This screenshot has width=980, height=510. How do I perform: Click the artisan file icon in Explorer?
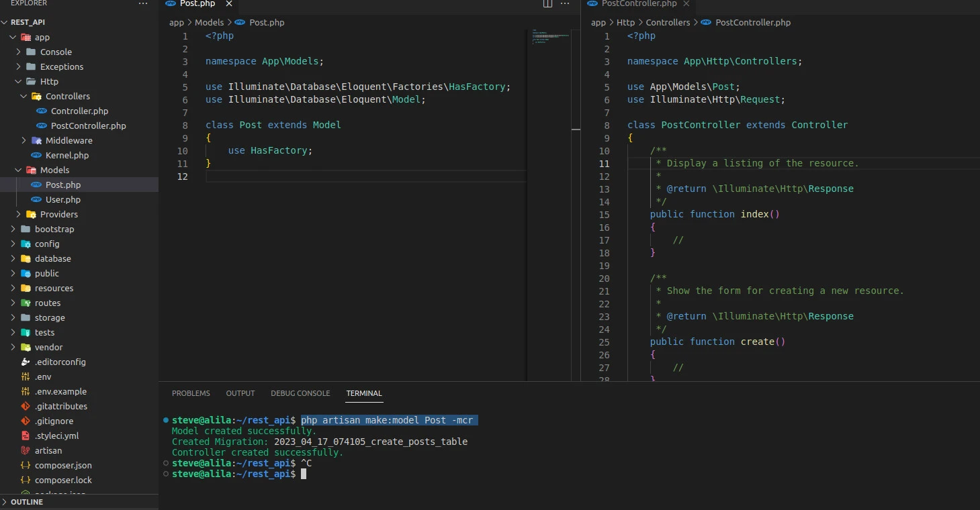[26, 451]
